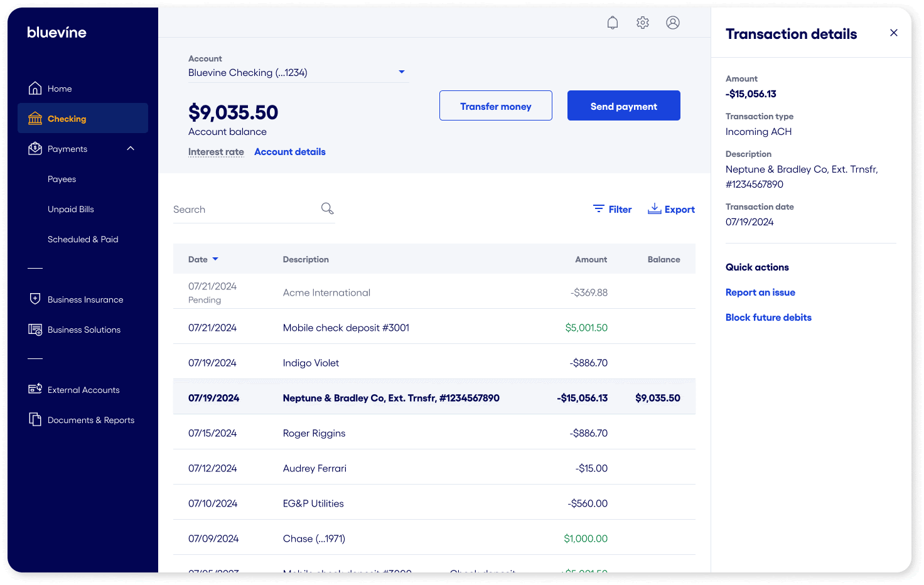
Task: Go to the Checking section
Action: (x=67, y=119)
